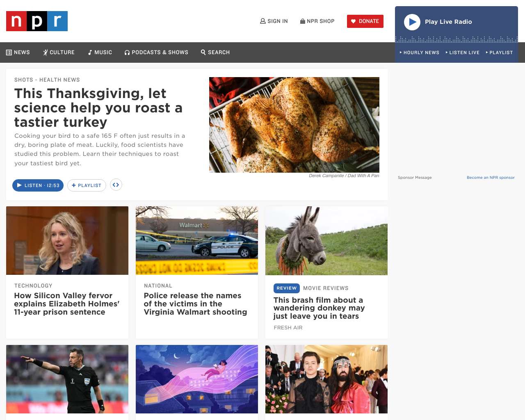Select Listen Live in radio panel
The image size is (525, 420).
tap(462, 52)
